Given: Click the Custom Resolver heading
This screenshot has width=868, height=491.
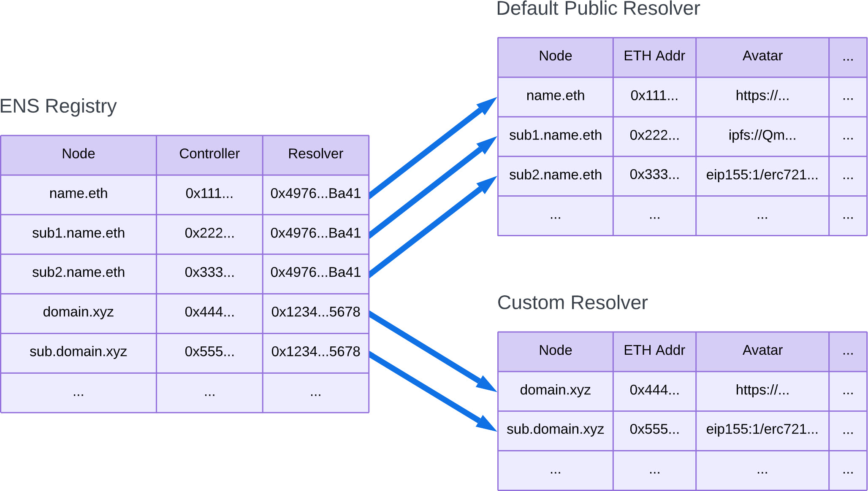Looking at the screenshot, I should click(572, 303).
